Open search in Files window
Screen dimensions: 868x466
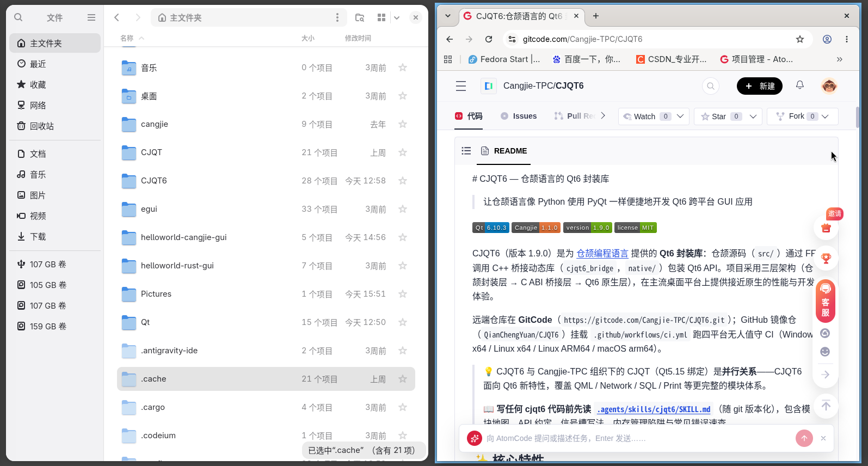point(19,17)
